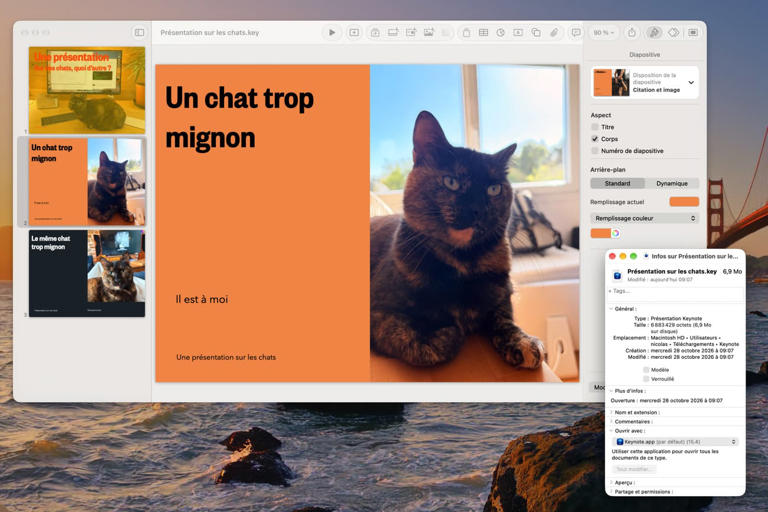Click the Table icon in the toolbar
768x512 pixels.
[x=483, y=33]
